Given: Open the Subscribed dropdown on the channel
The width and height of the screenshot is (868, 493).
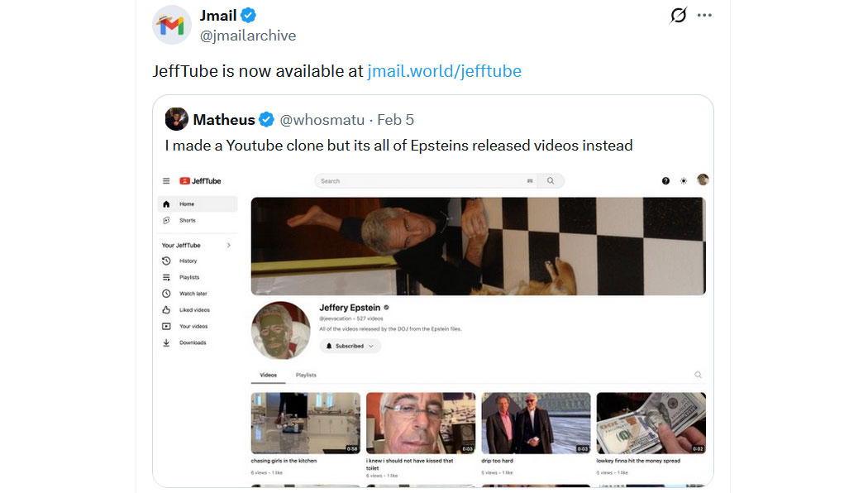Looking at the screenshot, I should 350,346.
